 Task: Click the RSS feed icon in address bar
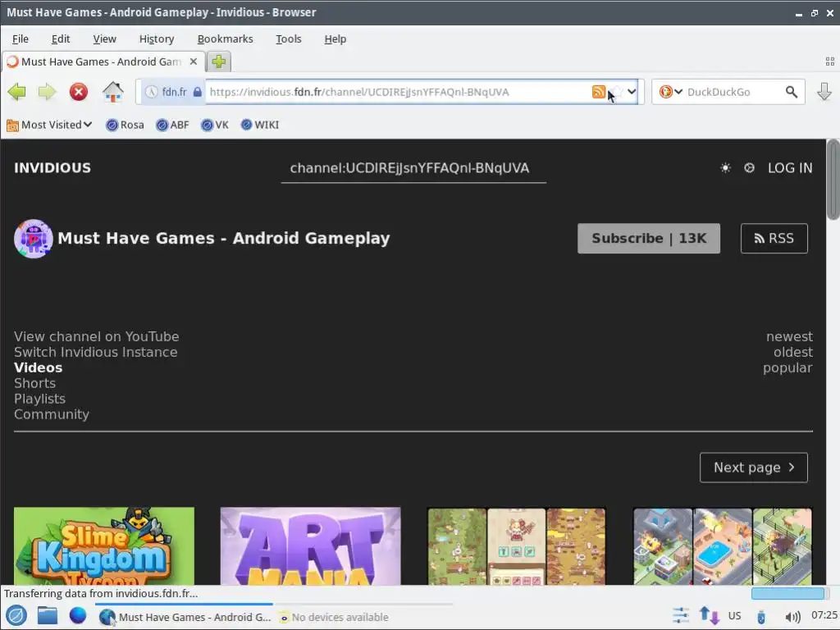598,92
